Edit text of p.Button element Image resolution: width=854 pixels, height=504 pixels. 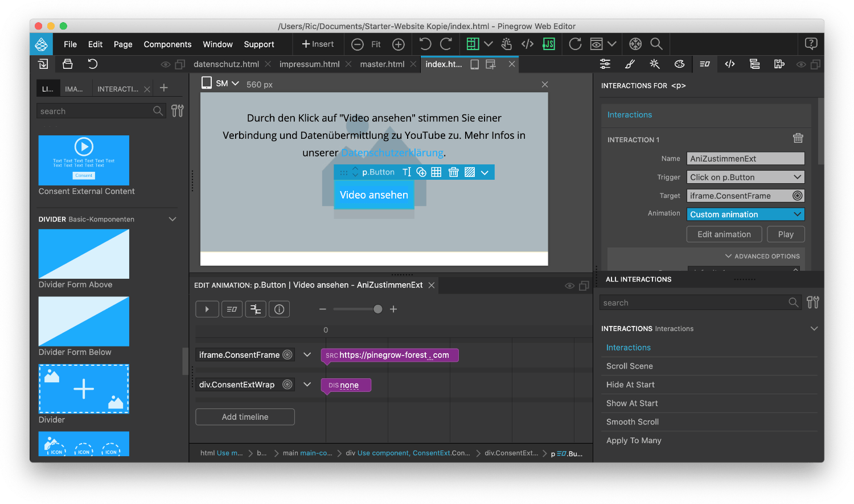[x=407, y=172]
